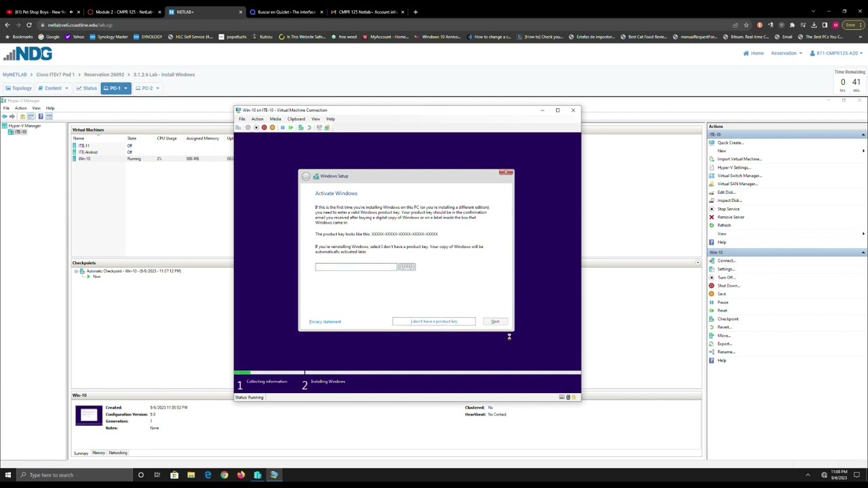Click Revert icon in VM Connection toolbar

tap(309, 127)
